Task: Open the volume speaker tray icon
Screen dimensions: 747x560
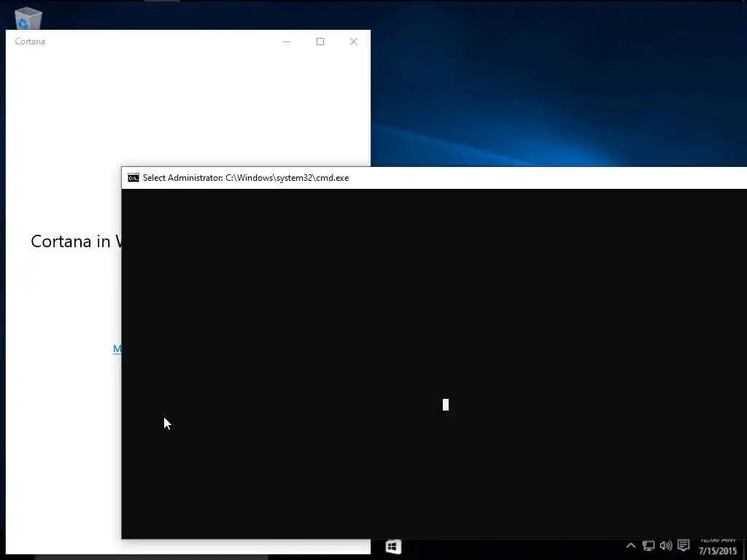Action: pos(666,545)
